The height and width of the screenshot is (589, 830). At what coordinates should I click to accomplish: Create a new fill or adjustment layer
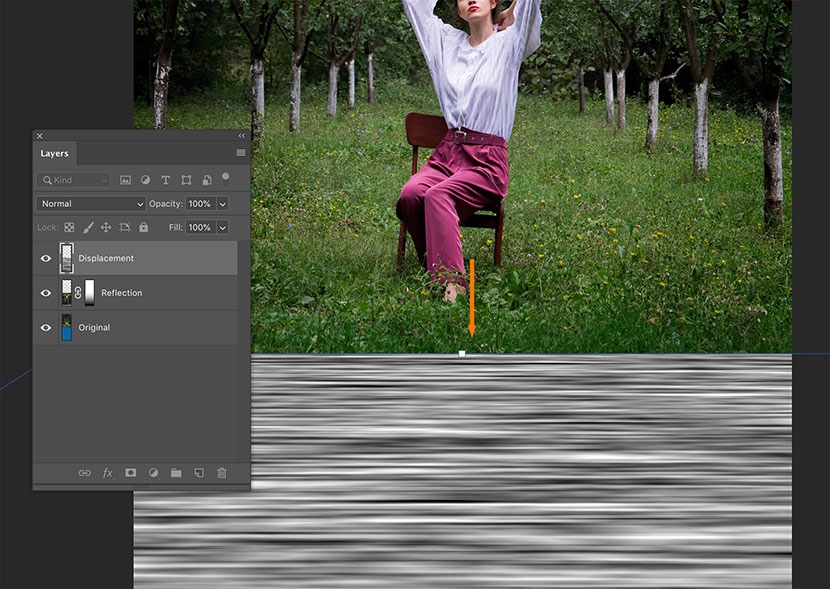(154, 473)
